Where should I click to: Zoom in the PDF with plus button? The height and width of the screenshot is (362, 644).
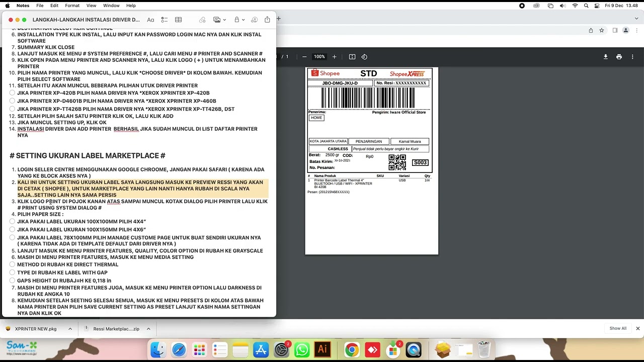pyautogui.click(x=334, y=57)
